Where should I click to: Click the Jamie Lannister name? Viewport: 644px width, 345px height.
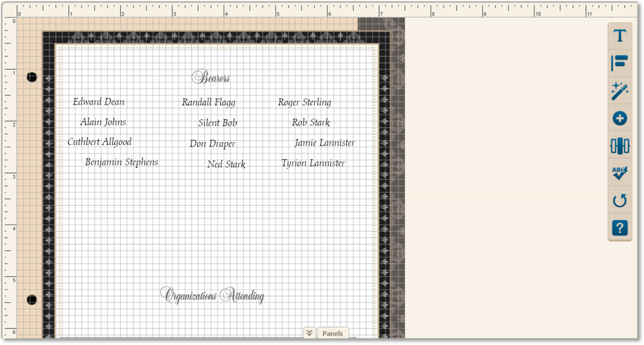(x=324, y=143)
